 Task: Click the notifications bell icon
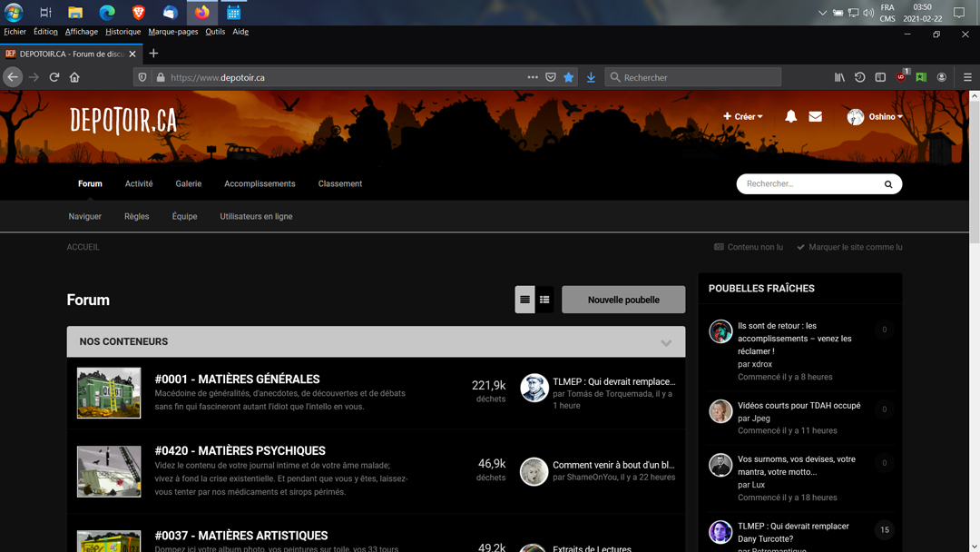[790, 116]
